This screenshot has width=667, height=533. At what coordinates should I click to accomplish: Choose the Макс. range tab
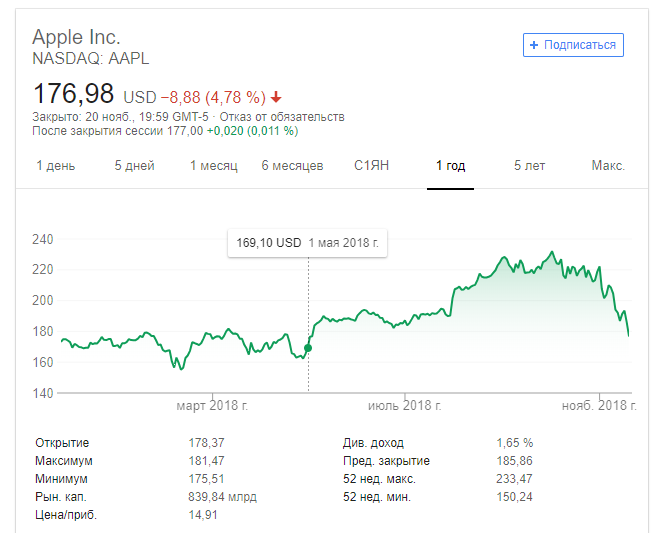607,166
